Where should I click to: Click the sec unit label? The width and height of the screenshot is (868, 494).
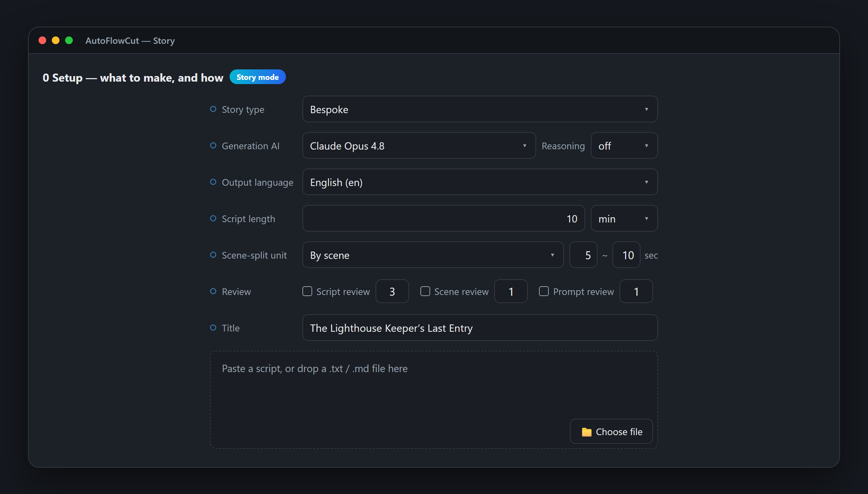[651, 255]
